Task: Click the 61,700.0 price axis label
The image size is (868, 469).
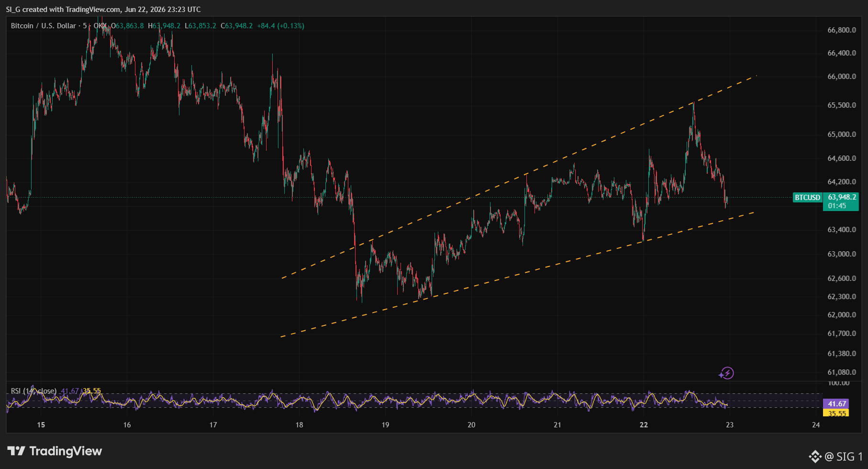Action: click(x=842, y=334)
